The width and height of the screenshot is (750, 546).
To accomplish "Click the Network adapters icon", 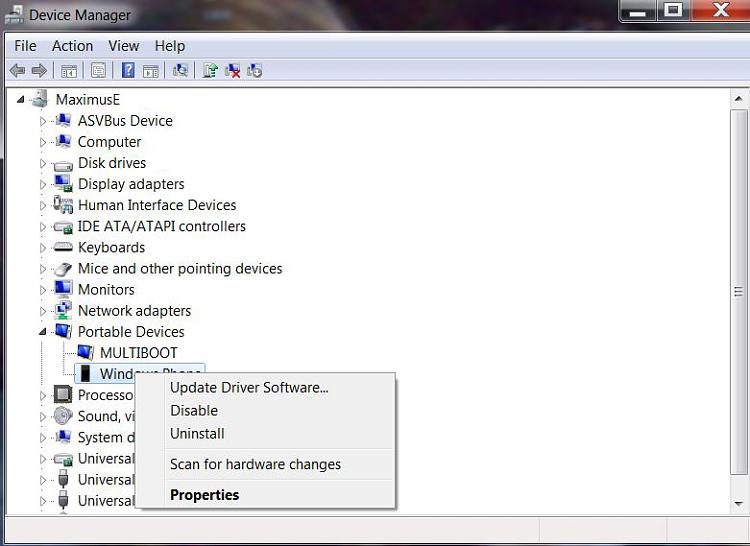I will coord(63,310).
